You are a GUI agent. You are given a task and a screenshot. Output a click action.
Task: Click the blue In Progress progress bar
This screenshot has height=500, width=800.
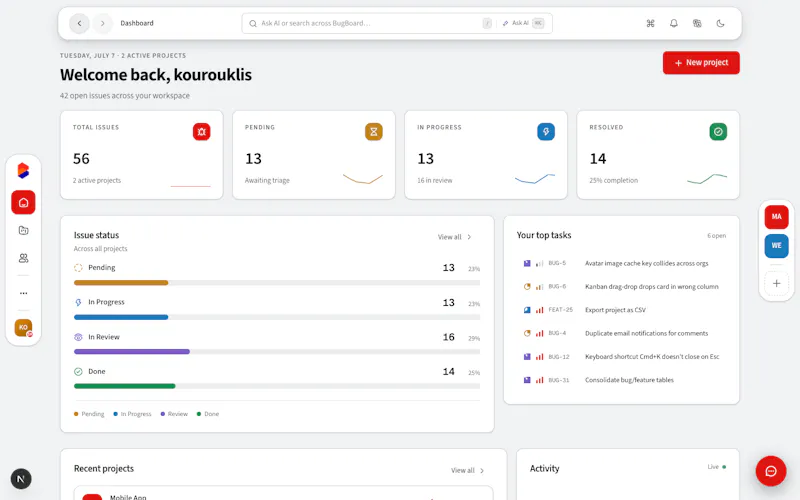tap(121, 317)
